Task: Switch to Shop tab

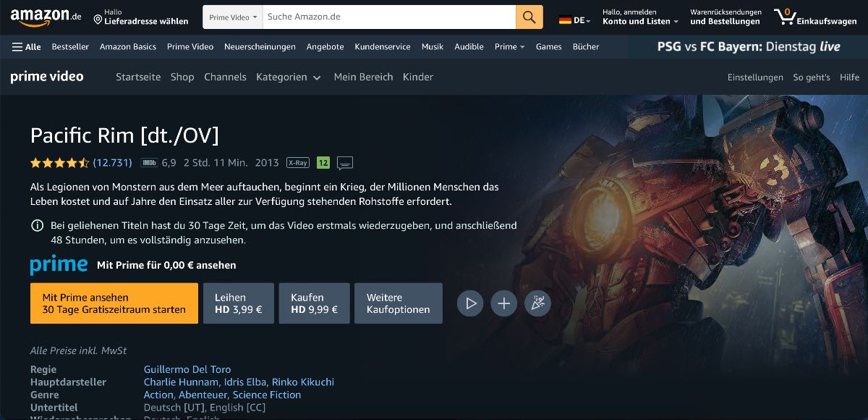Action: point(182,77)
